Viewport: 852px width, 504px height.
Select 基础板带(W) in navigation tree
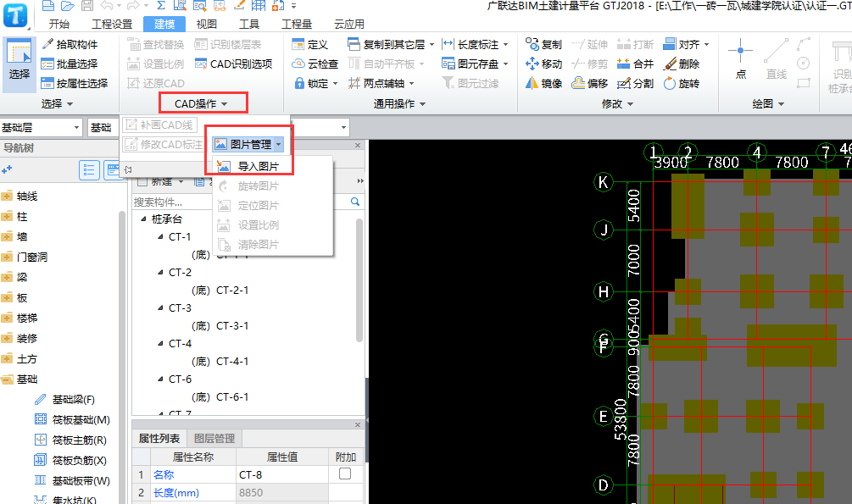tap(72, 480)
